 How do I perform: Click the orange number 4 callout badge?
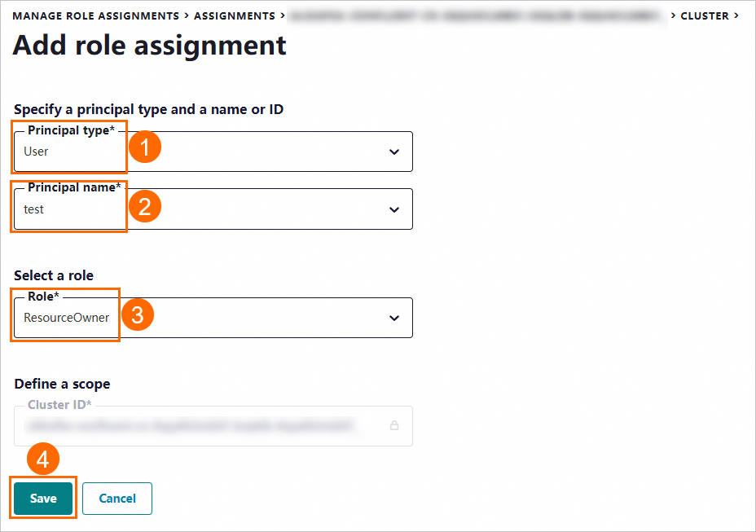pyautogui.click(x=43, y=459)
